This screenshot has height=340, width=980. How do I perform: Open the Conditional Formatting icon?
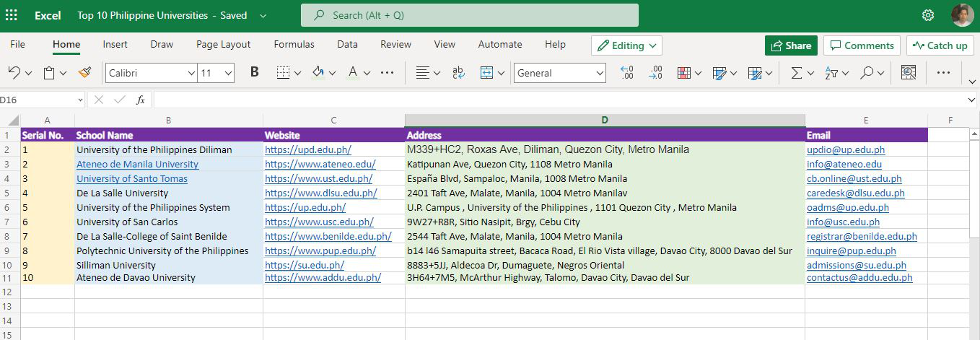point(683,73)
